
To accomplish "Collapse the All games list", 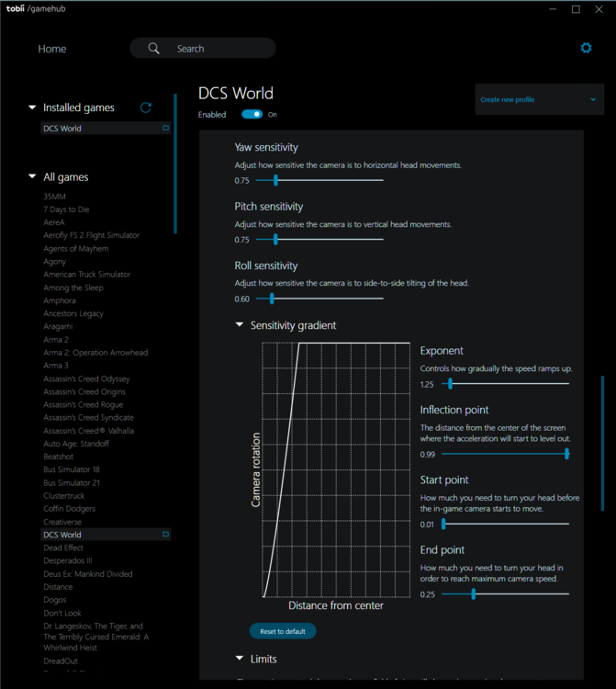I will pyautogui.click(x=33, y=177).
